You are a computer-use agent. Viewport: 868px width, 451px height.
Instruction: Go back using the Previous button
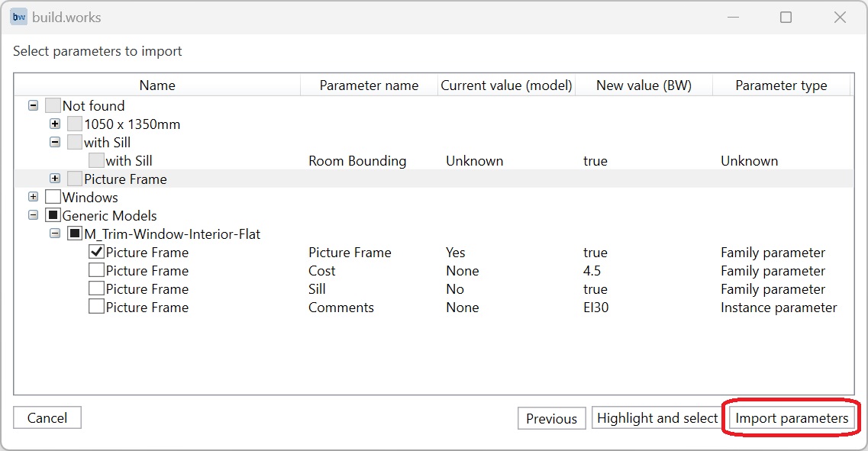coord(551,417)
